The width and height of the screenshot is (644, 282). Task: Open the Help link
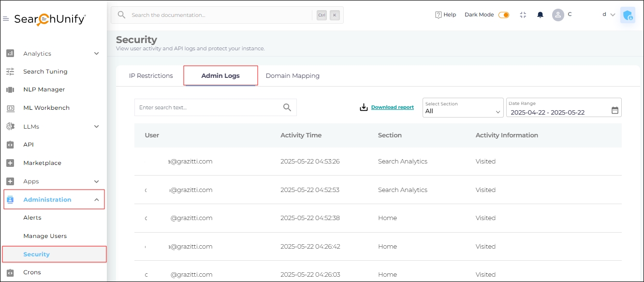445,15
